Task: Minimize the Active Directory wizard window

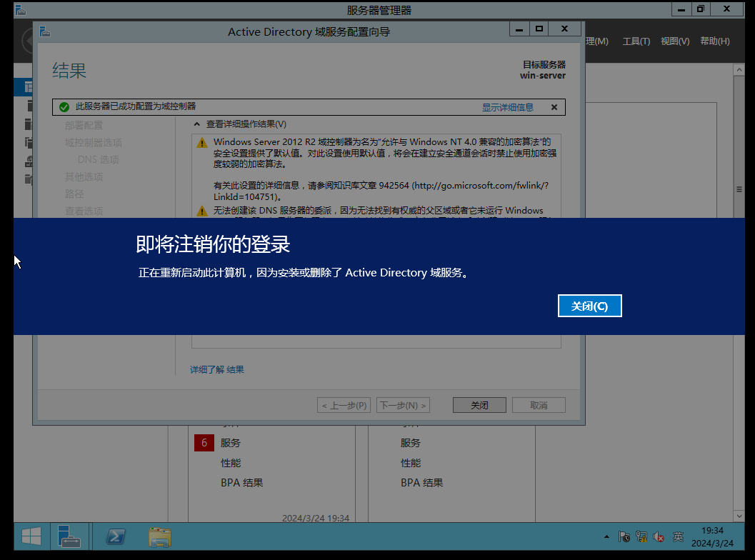Action: click(x=519, y=29)
